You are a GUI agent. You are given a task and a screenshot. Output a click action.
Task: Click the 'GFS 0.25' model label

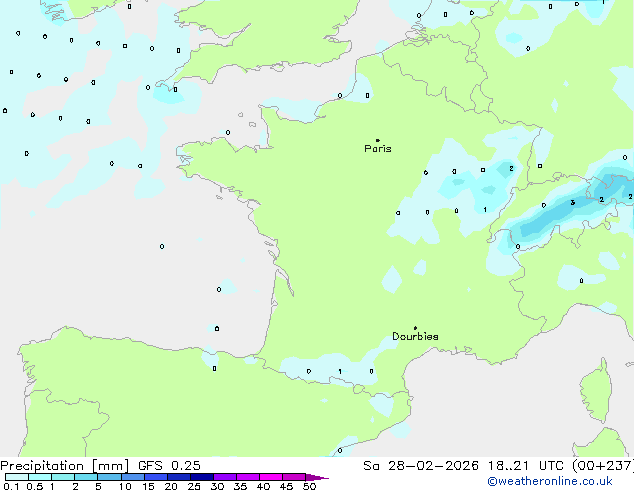click(x=169, y=466)
